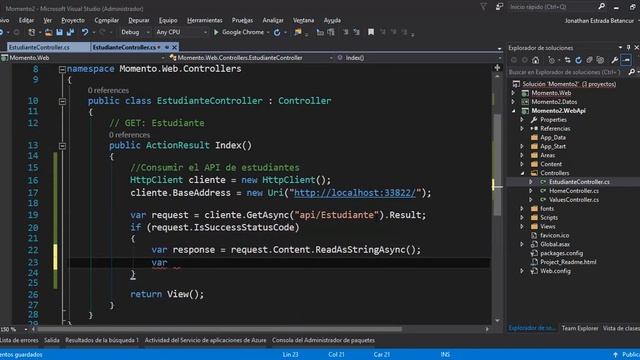640x360 pixels.
Task: Select ValuesController.cs in Solution Explorer
Action: click(574, 200)
